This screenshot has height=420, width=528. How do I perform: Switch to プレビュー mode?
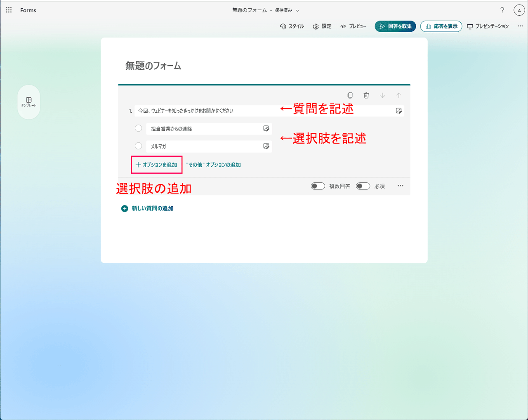pyautogui.click(x=353, y=26)
